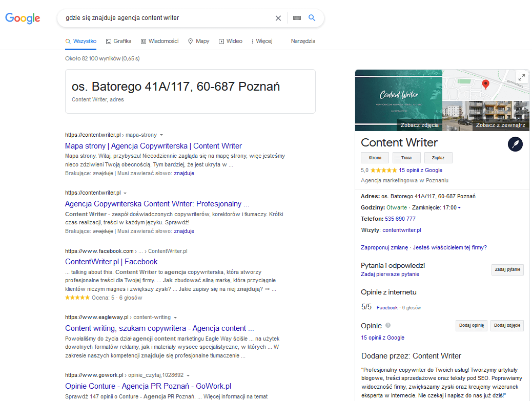The image size is (532, 401).
Task: Click 'Zadaj pierwsze pytanie' link
Action: point(390,274)
